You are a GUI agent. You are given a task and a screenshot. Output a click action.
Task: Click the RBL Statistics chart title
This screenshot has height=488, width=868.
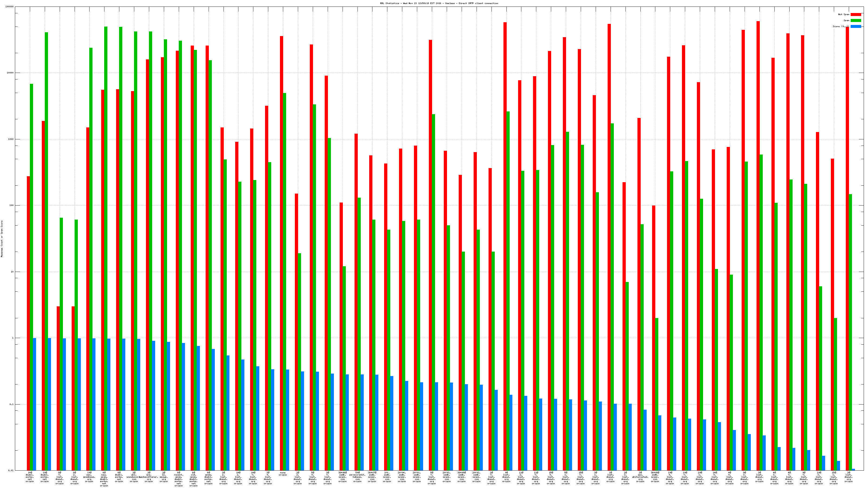pos(439,3)
